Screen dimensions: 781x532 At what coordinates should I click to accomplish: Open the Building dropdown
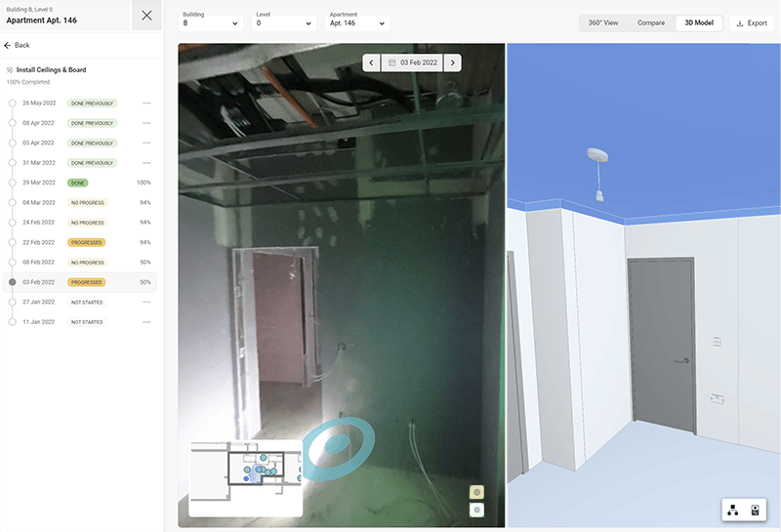[x=211, y=22]
